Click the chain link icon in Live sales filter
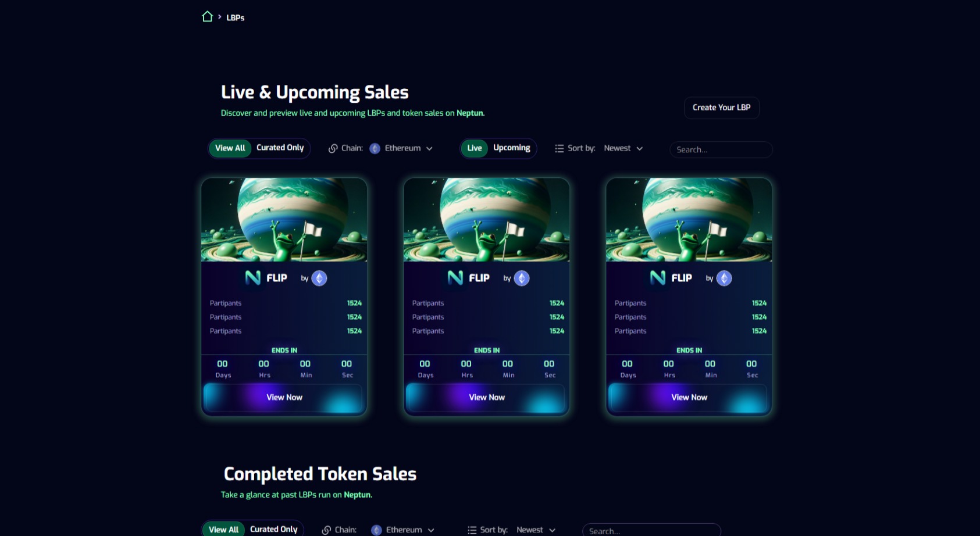Screen dimensions: 980x536 (333, 148)
